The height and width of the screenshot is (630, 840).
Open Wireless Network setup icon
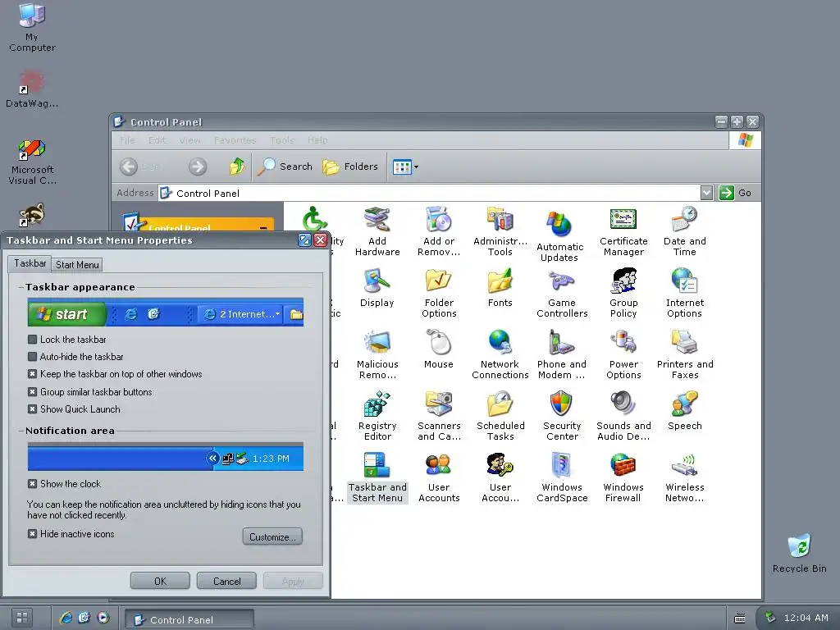point(685,478)
